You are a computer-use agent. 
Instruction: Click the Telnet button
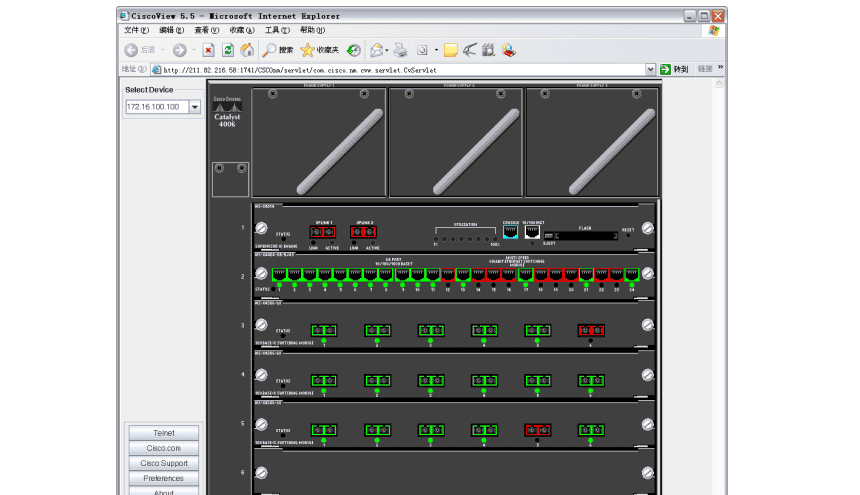163,433
